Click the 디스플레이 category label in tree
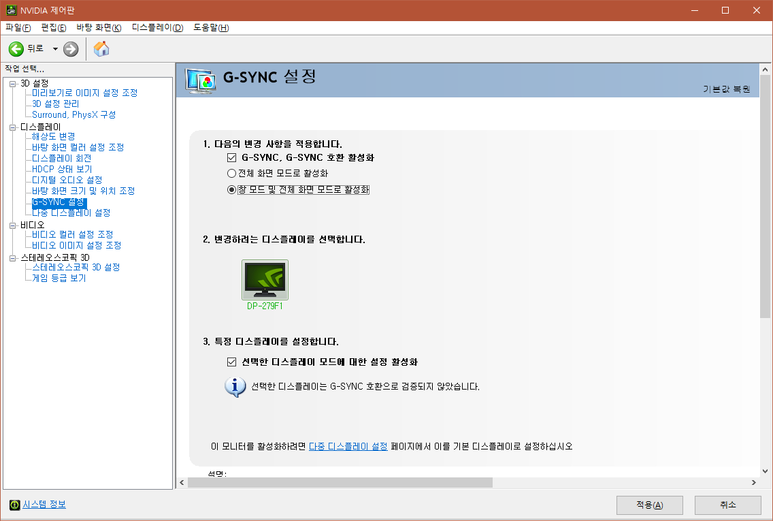 click(40, 127)
